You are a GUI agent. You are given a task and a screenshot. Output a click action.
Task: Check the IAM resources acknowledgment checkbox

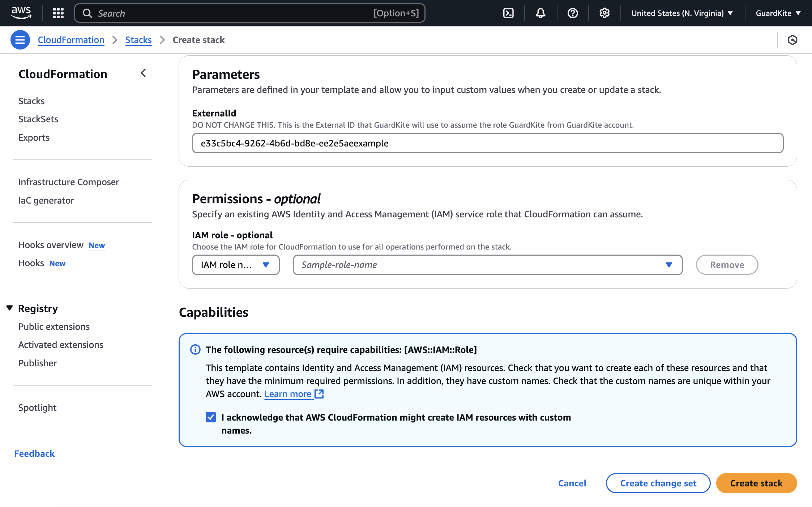click(x=211, y=417)
